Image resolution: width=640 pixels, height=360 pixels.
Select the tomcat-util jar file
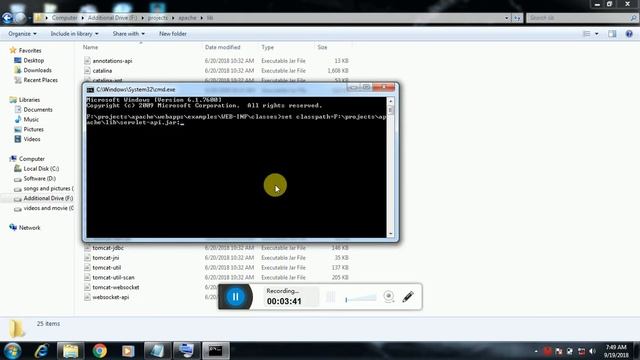click(x=107, y=267)
